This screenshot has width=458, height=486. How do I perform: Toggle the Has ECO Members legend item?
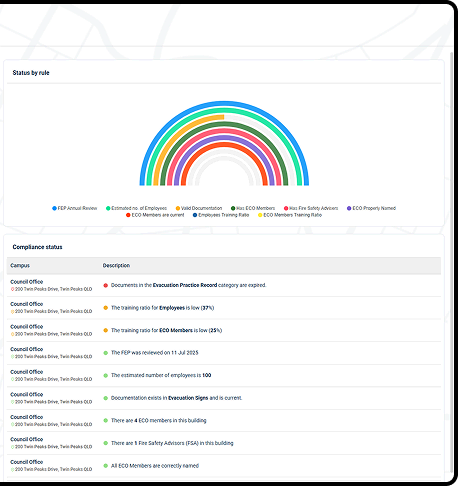coord(253,208)
